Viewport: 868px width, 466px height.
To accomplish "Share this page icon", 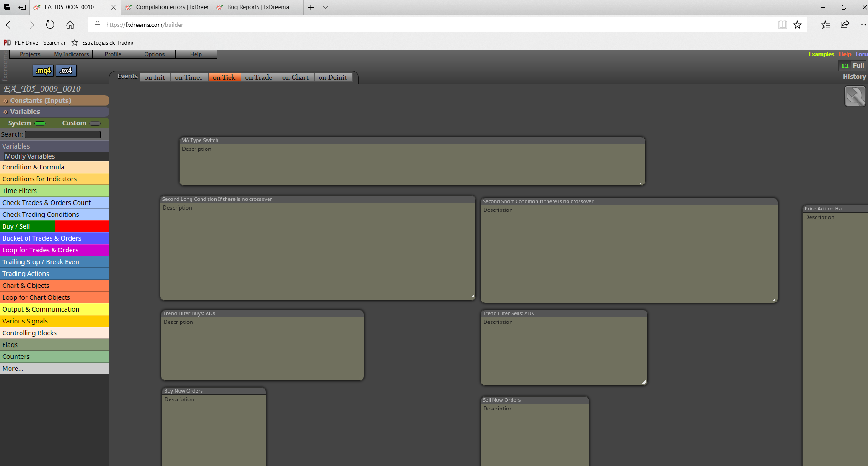I will 845,25.
